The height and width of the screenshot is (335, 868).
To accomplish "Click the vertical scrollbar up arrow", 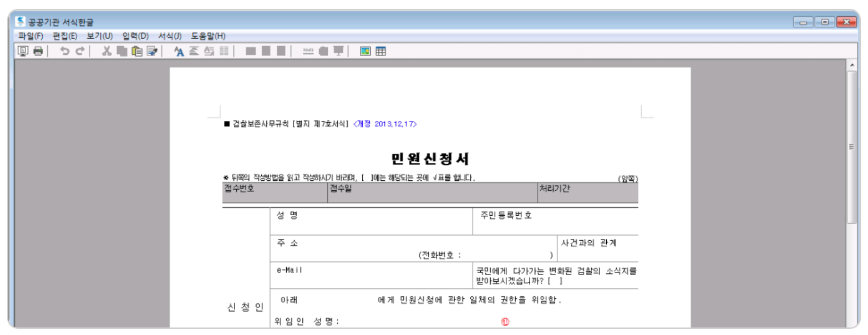I will click(x=852, y=65).
